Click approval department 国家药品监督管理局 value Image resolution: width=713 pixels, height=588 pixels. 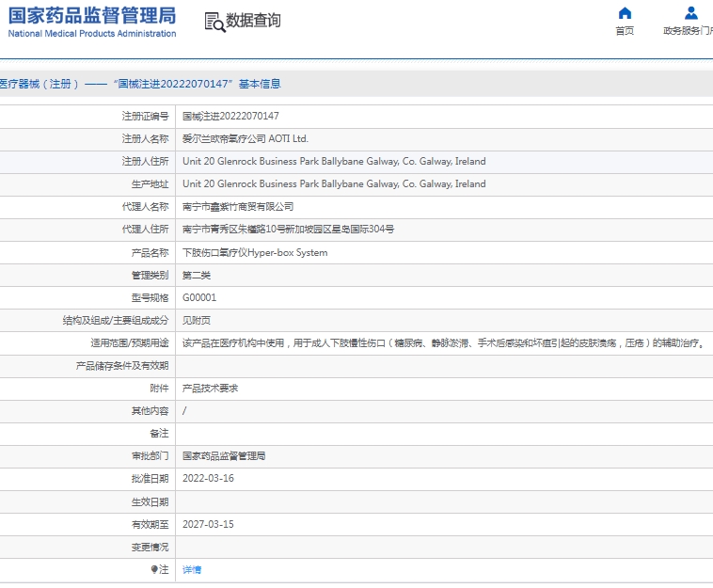pos(224,456)
